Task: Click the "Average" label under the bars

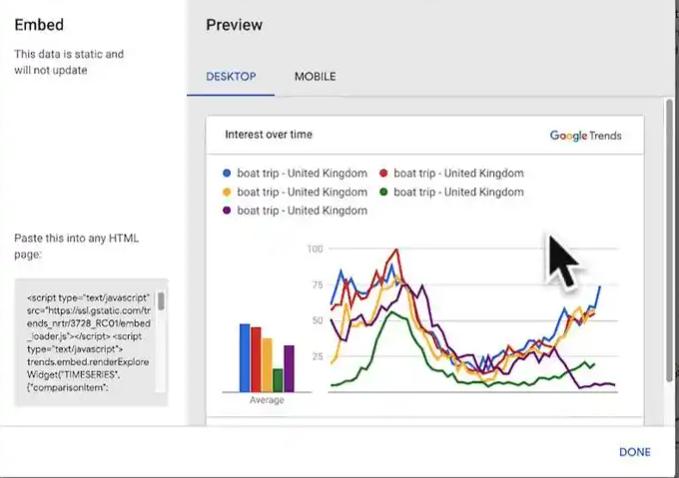Action: coord(266,400)
